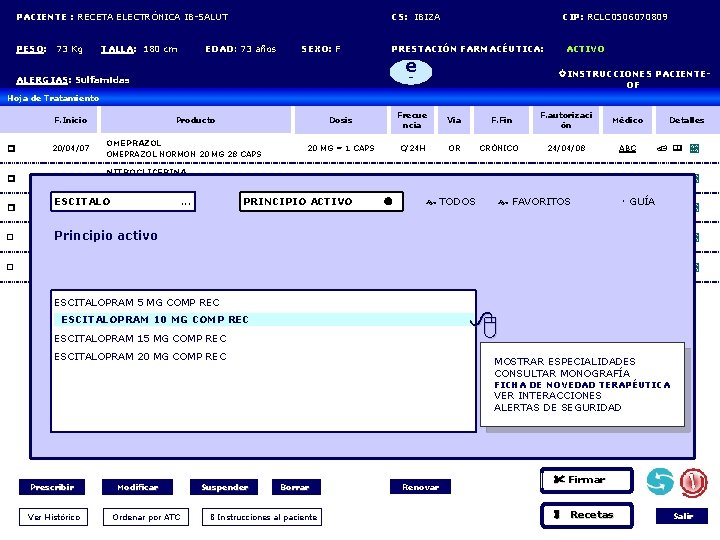720x540 pixels.
Task: Click the 20/04/07 start date cell
Action: pos(71,148)
